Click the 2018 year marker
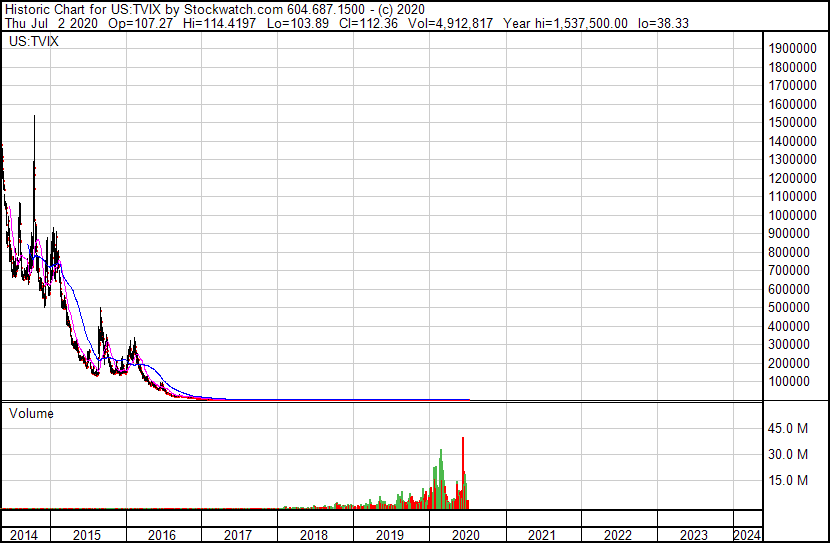Viewport: 830px width, 543px height. coord(314,535)
